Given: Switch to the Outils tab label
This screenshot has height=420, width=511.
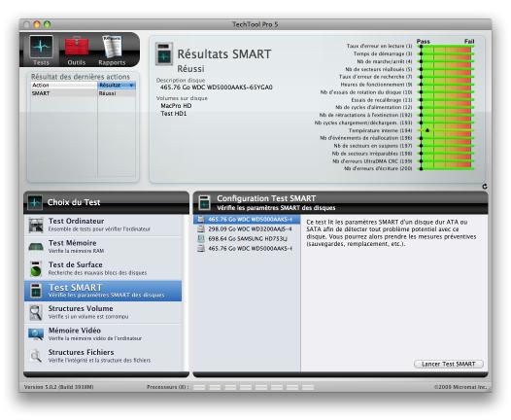Looking at the screenshot, I should point(77,62).
